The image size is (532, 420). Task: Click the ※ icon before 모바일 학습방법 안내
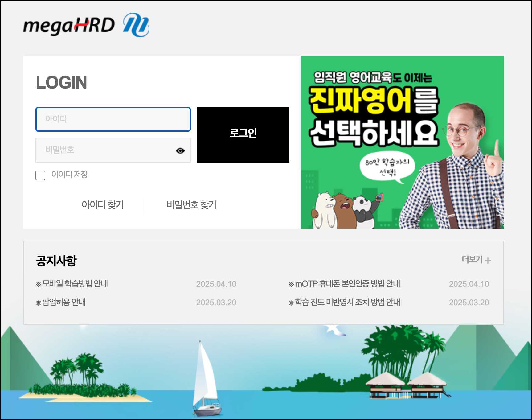coord(38,284)
